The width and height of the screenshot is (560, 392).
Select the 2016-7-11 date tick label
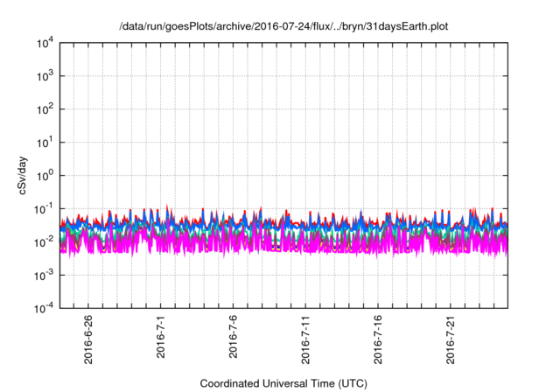(x=305, y=339)
